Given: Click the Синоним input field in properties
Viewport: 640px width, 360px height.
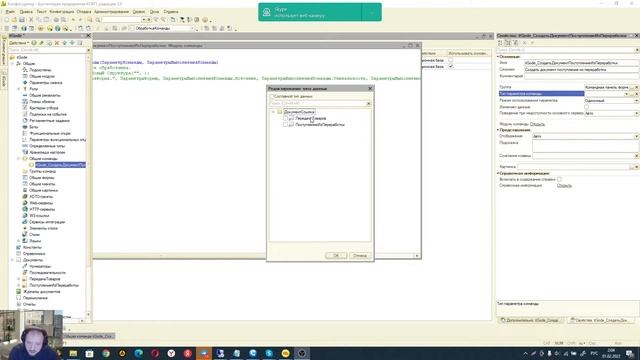Looking at the screenshot, I should click(x=581, y=70).
